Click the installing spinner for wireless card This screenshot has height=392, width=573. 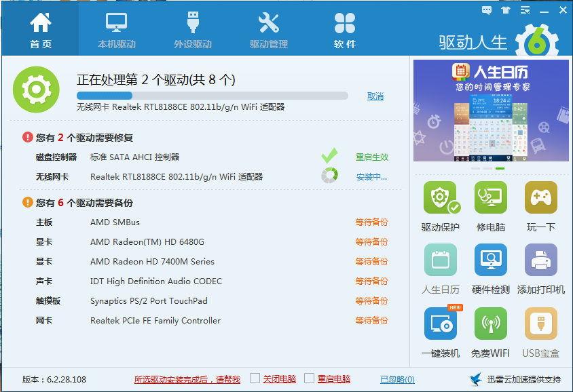pos(330,176)
